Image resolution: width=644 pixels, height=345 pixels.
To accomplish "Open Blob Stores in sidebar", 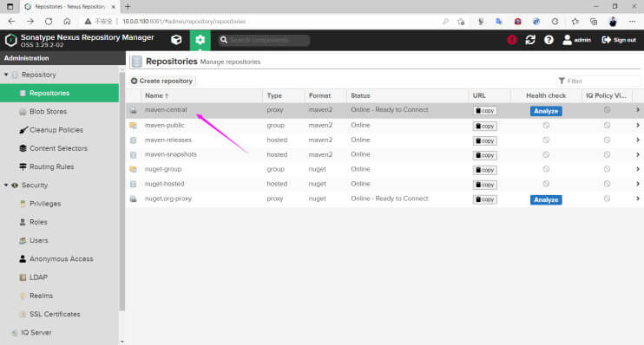I will pyautogui.click(x=48, y=112).
